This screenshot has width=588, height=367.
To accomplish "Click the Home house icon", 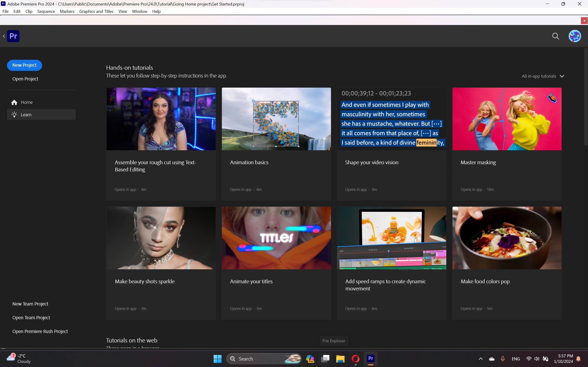I will (14, 103).
